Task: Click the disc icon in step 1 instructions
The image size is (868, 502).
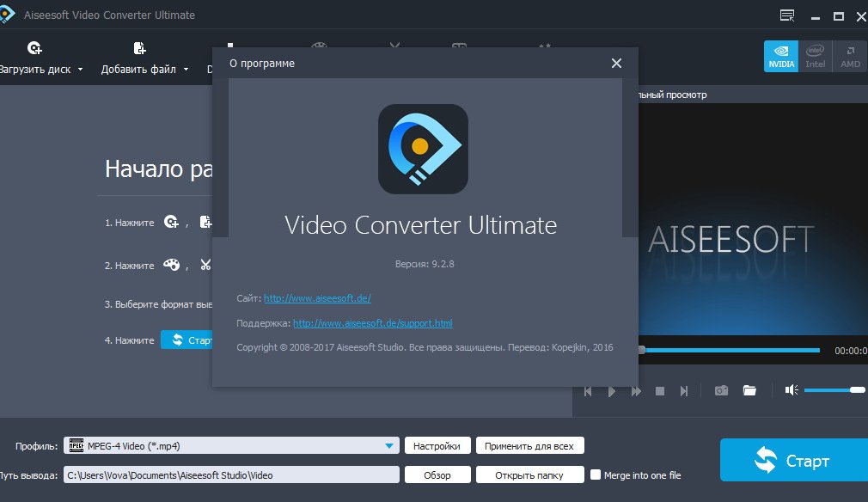Action: tap(171, 223)
